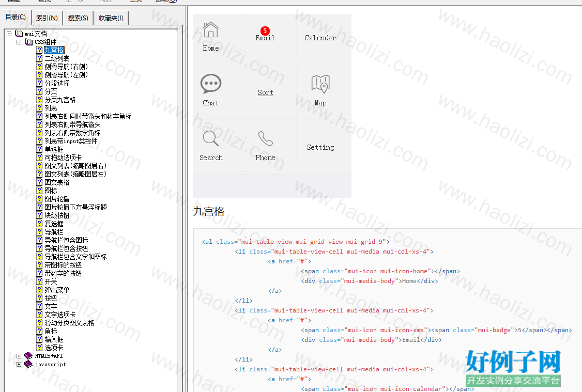Open 列表右侧同时带箭头和数字角标 topic
Viewport: 582px width, 392px height.
pyautogui.click(x=88, y=116)
